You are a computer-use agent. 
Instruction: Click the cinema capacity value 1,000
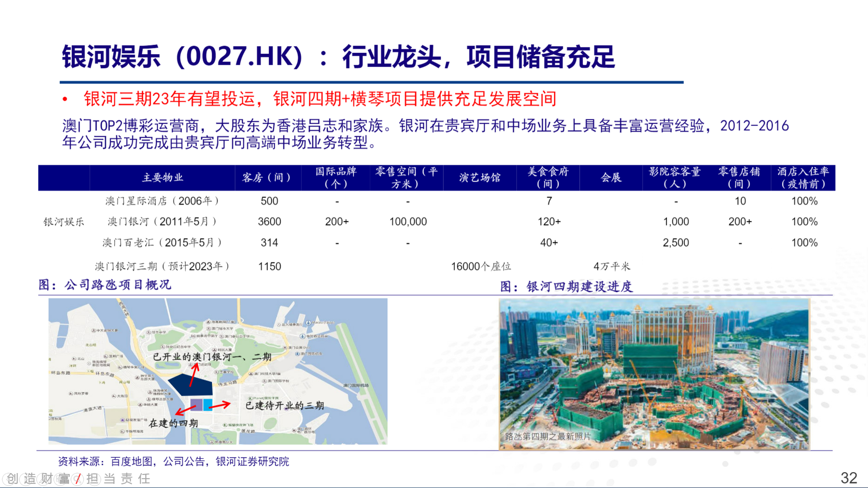click(x=676, y=221)
